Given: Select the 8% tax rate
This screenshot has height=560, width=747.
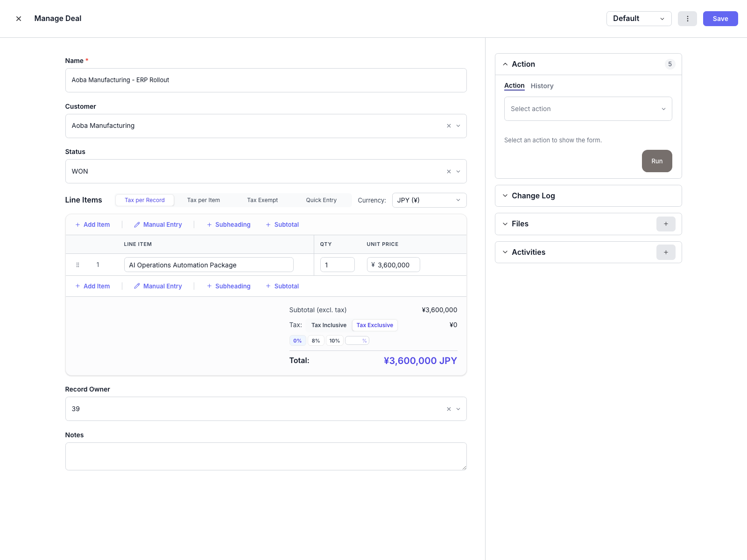Looking at the screenshot, I should 316,340.
